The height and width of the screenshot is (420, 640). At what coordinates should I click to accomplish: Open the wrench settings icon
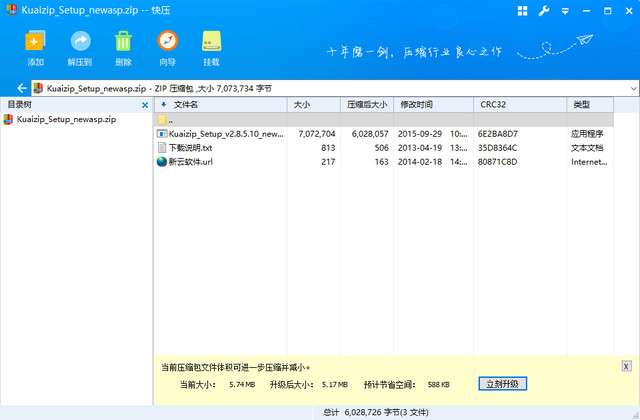click(544, 11)
